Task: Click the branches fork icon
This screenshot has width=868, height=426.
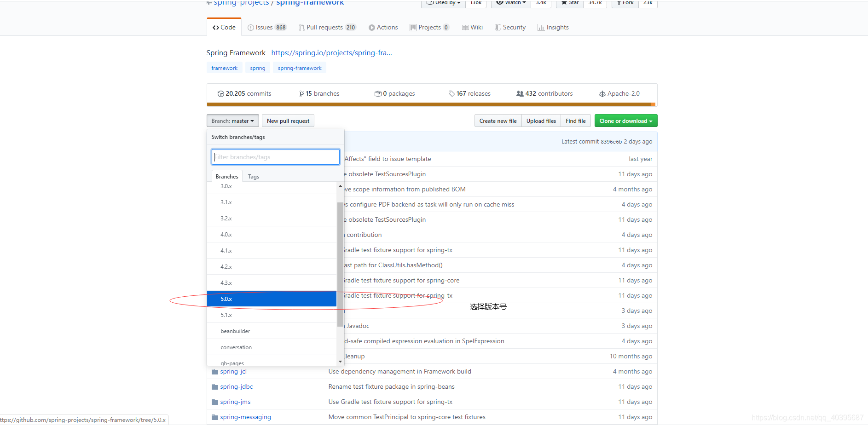Action: pyautogui.click(x=301, y=94)
